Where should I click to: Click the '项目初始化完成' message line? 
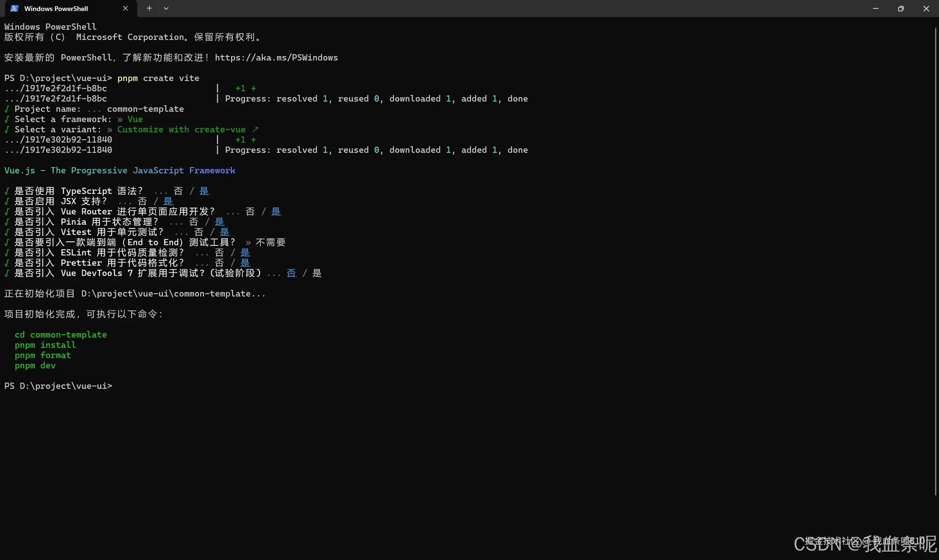pos(83,314)
